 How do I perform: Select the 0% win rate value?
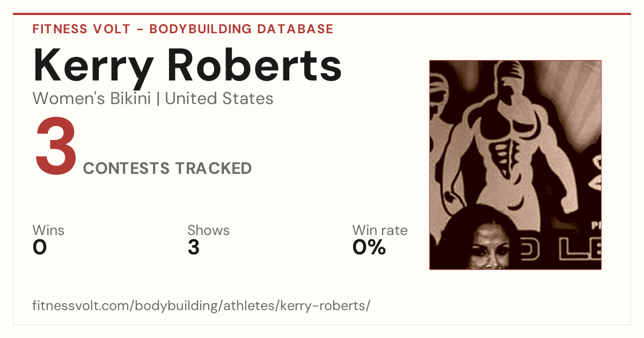(x=369, y=247)
